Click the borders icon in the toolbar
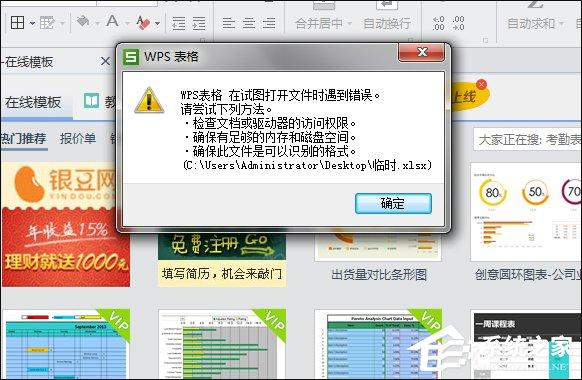Image resolution: width=582 pixels, height=380 pixels. click(17, 23)
